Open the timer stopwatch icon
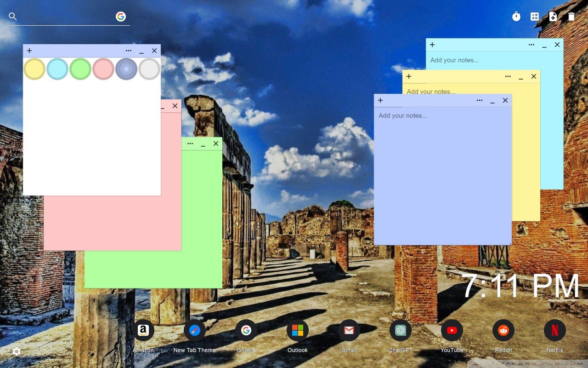Screen dimensions: 588x368 [516, 17]
